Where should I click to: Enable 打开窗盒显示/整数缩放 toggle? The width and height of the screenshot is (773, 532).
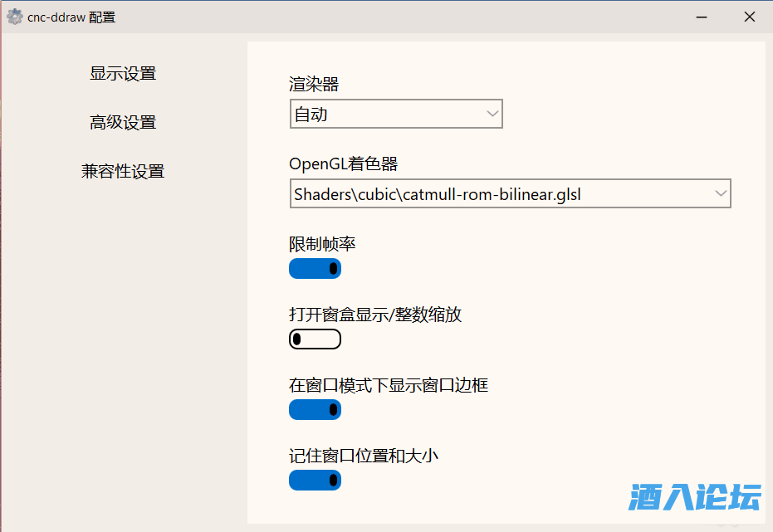315,339
